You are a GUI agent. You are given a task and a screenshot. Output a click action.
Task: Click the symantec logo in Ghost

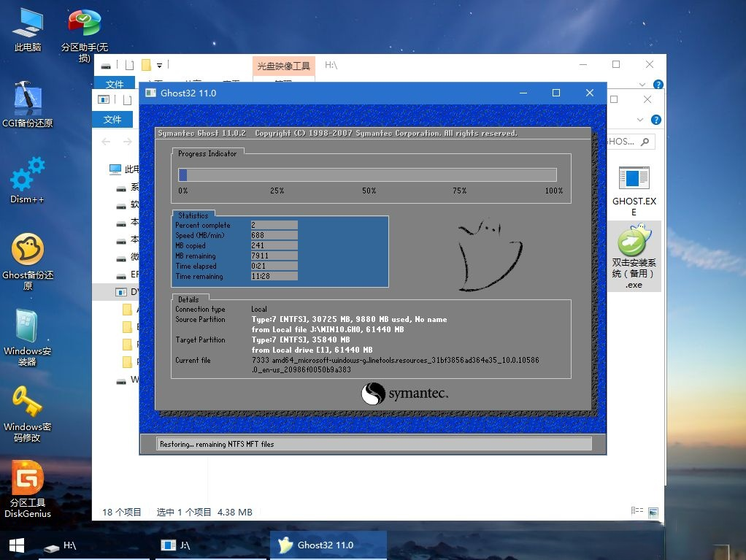(404, 394)
